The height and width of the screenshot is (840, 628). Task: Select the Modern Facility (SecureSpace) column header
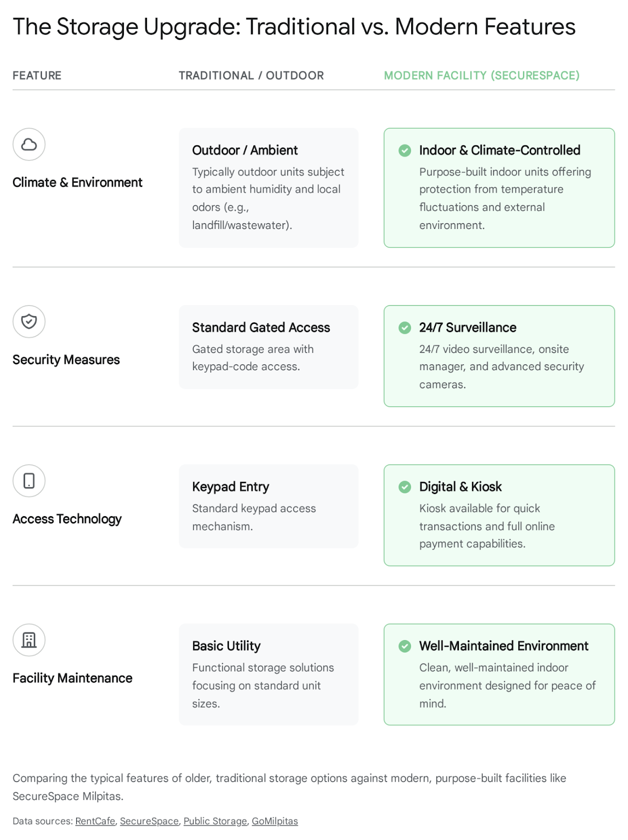482,76
